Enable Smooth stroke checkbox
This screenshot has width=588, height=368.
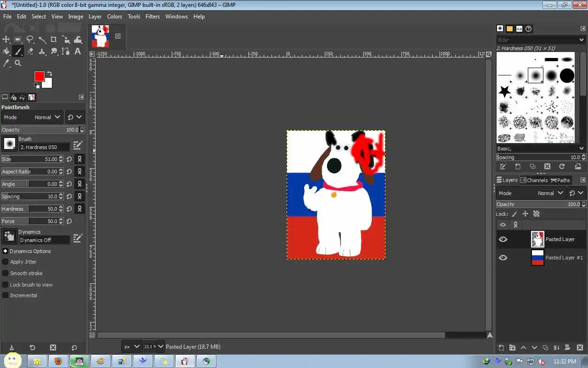click(x=6, y=273)
